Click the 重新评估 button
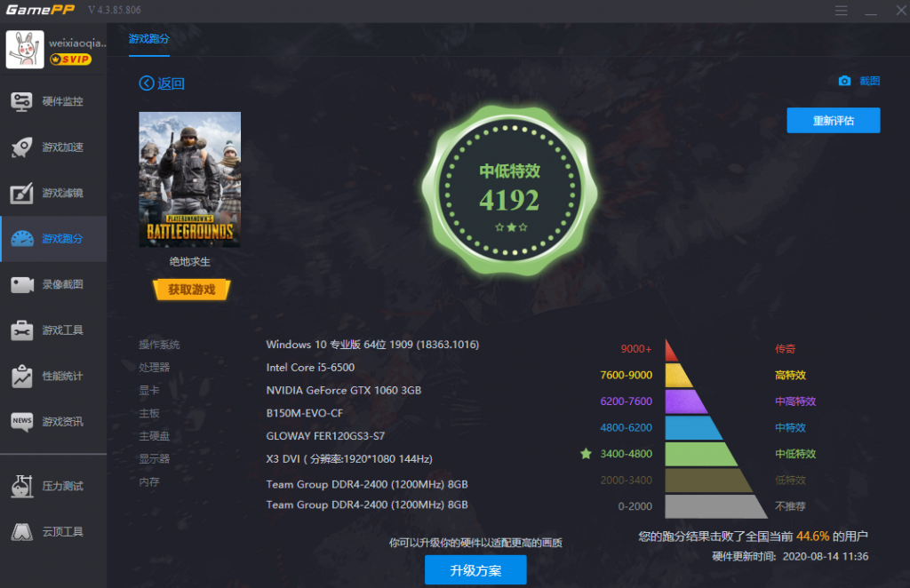Screen dimensions: 910x588 point(834,121)
